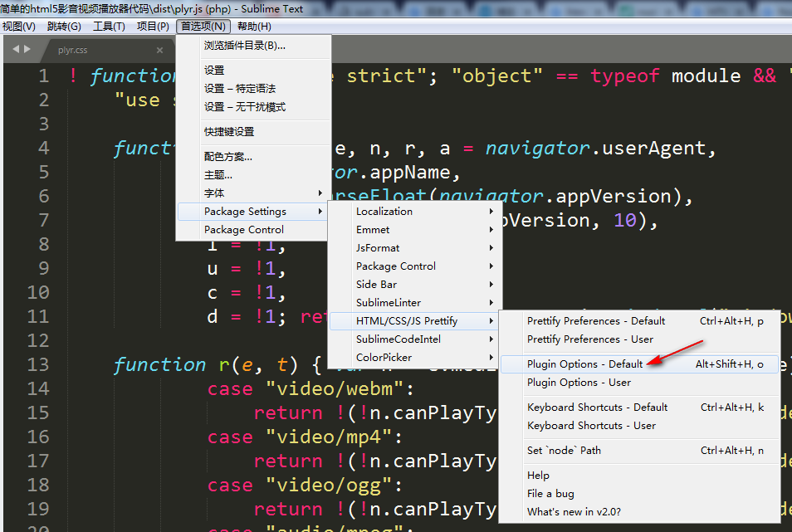Expand HTML/CSS/JS Prettify submenu
This screenshot has height=532, width=792.
click(x=414, y=320)
